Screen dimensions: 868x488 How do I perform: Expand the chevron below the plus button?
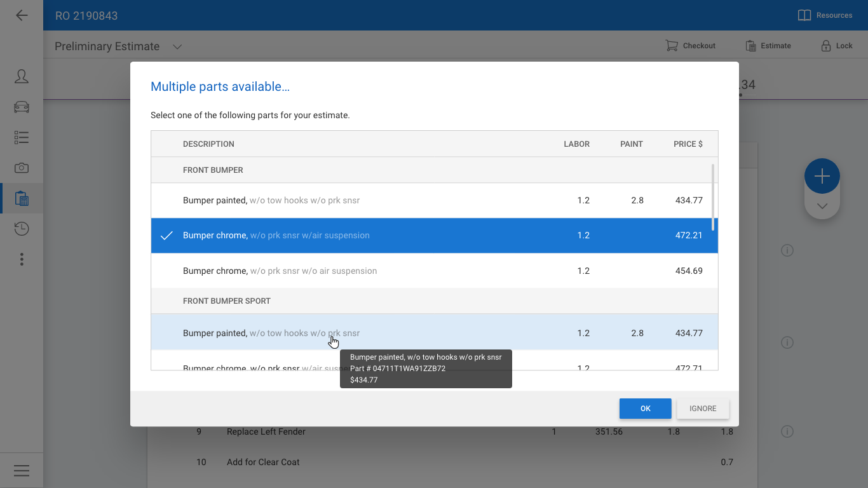(822, 206)
